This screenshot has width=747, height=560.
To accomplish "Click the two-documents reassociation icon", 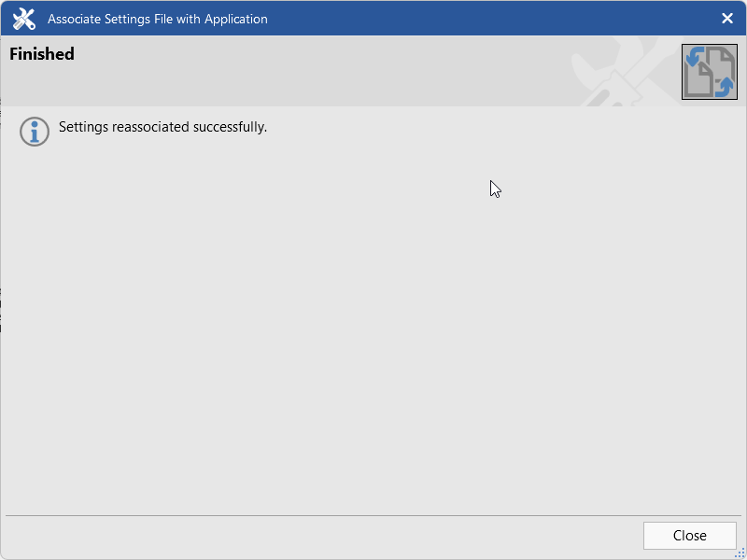I will point(710,72).
